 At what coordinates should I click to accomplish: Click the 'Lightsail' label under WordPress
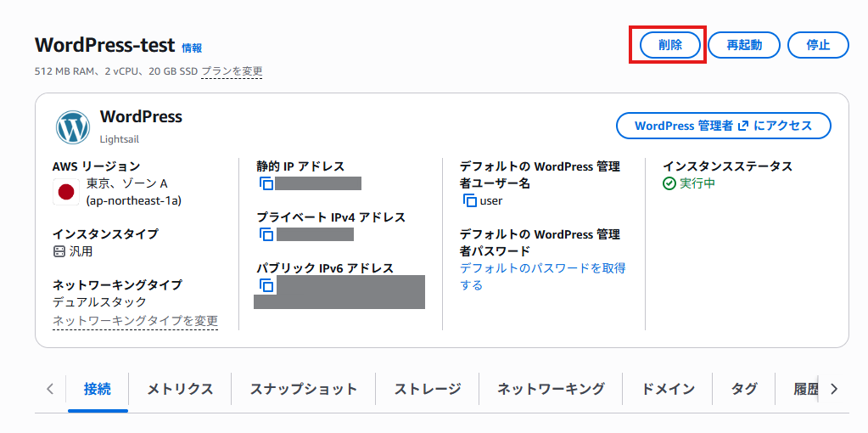pyautogui.click(x=120, y=139)
